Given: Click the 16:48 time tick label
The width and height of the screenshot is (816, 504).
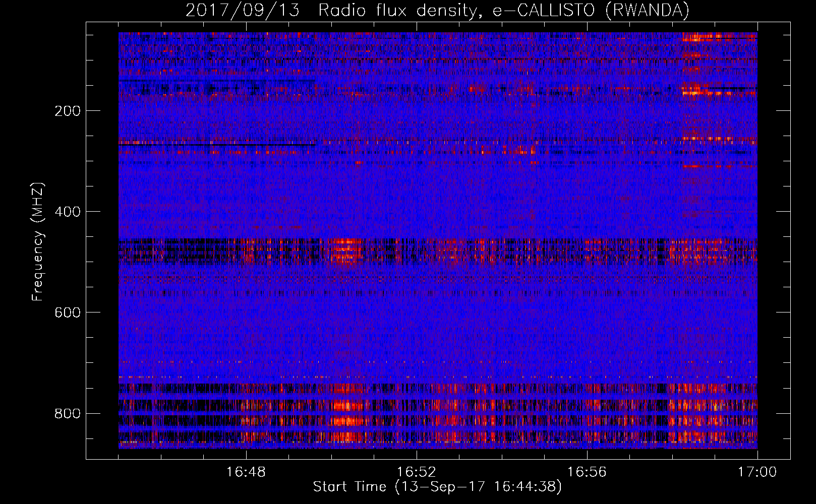Looking at the screenshot, I should (x=246, y=472).
